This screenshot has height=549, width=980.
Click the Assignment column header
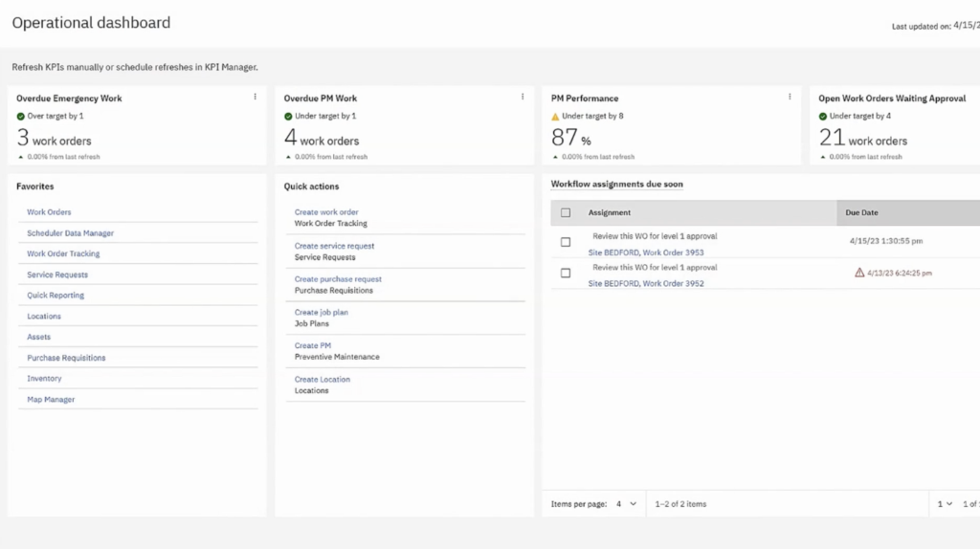(610, 212)
